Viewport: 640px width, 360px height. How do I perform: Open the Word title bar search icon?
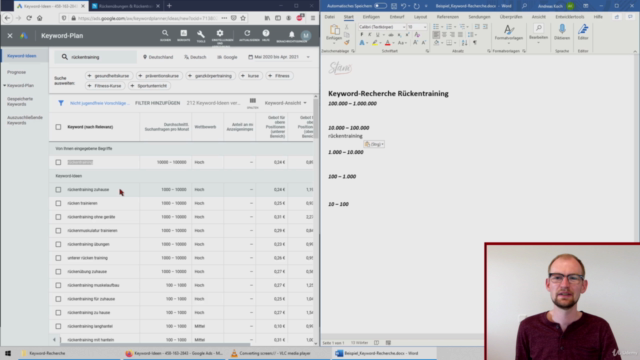click(x=524, y=6)
